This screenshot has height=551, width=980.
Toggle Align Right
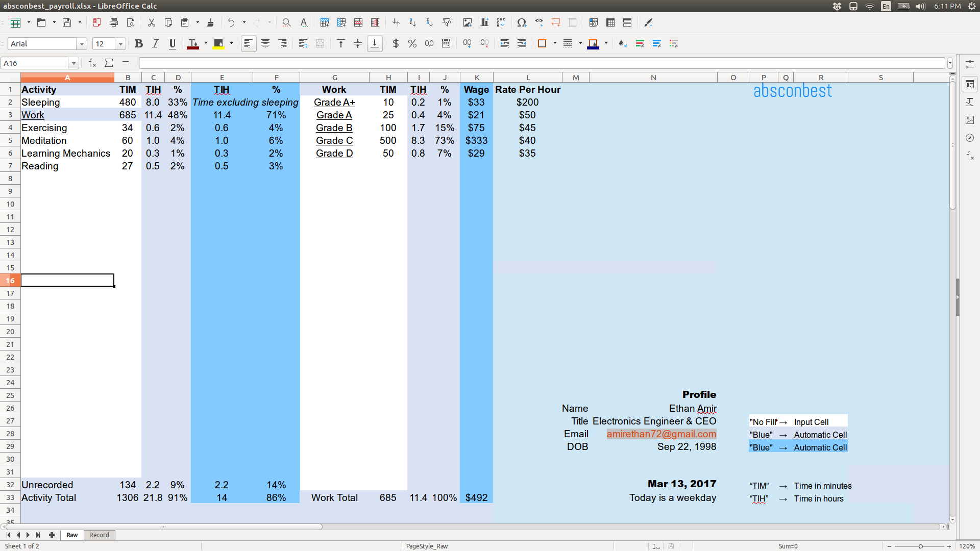point(283,44)
